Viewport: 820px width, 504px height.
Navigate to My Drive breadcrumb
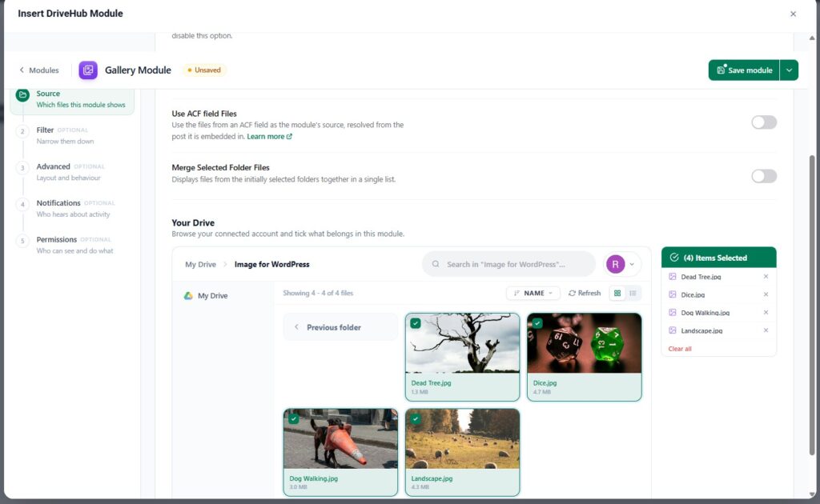(200, 264)
